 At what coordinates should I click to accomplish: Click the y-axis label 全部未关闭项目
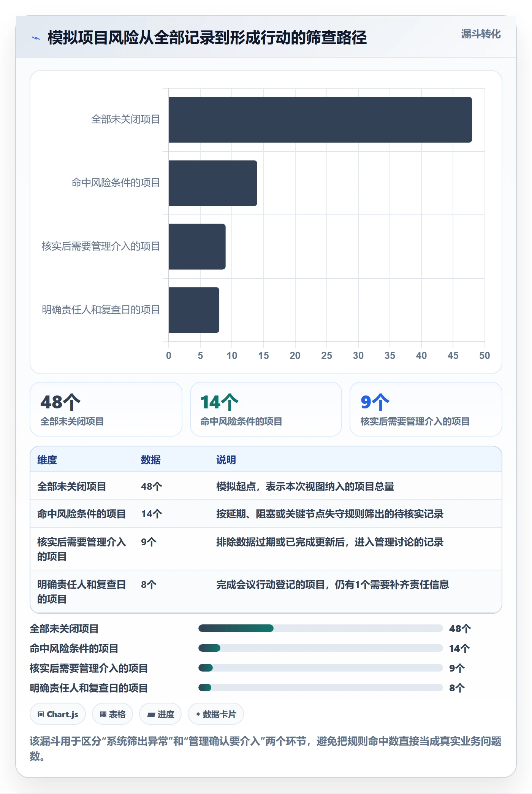[x=125, y=119]
